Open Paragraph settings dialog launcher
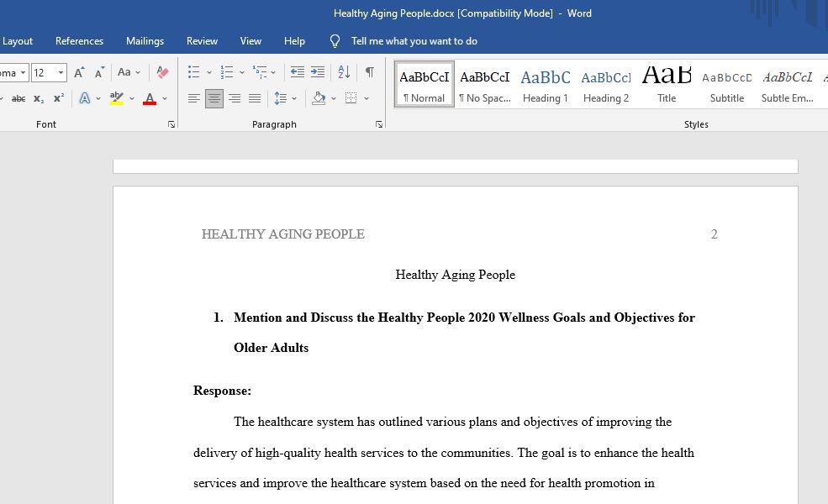Viewport: 828px width, 504px height. [378, 124]
